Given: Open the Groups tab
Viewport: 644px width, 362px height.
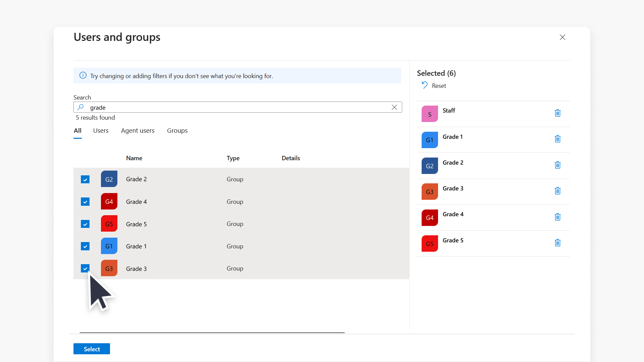Looking at the screenshot, I should 177,130.
